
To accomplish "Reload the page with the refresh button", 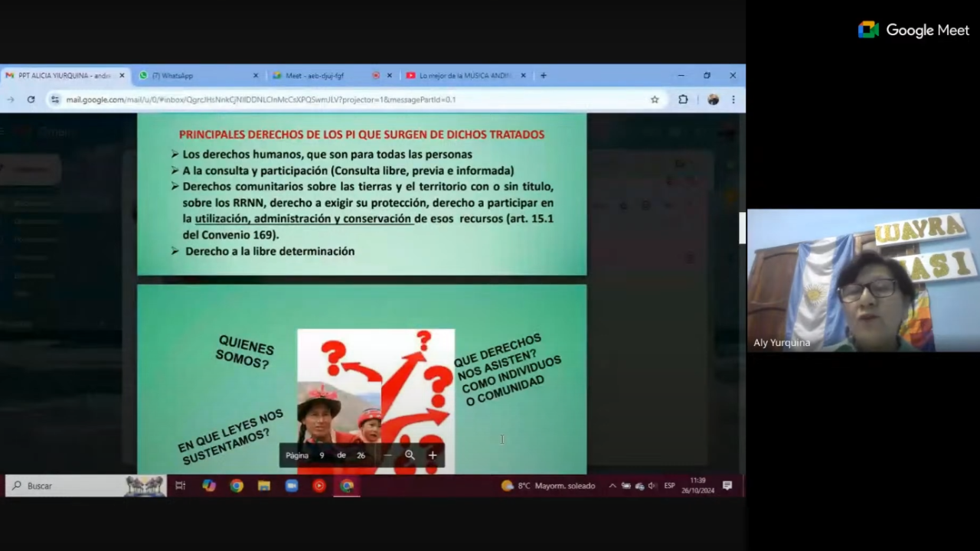I will pos(31,99).
